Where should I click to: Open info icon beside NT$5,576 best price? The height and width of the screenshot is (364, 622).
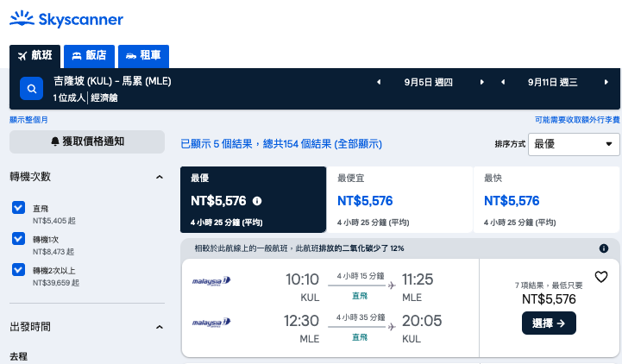pyautogui.click(x=257, y=201)
